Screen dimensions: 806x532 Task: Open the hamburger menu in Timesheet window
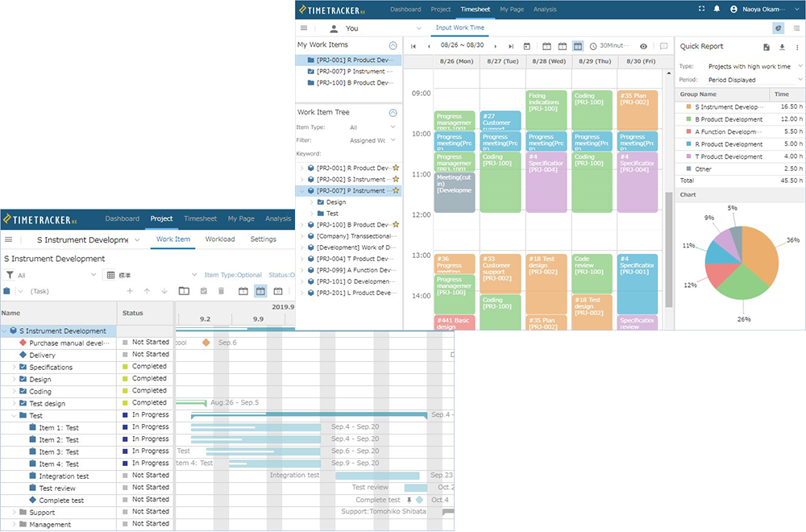tap(304, 28)
